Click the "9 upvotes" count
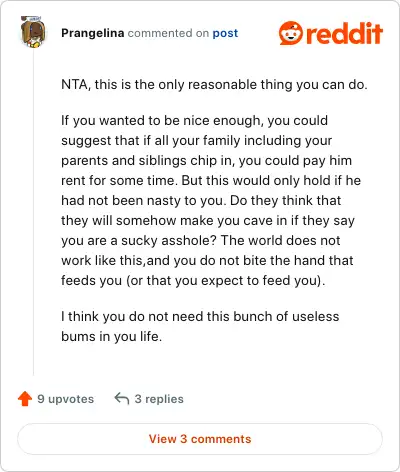 [66, 399]
